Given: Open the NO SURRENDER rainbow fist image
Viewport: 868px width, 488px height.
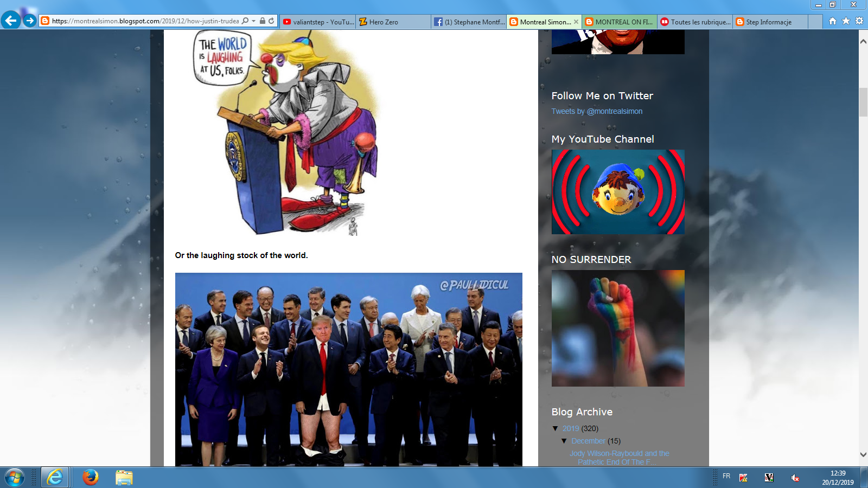Looking at the screenshot, I should tap(618, 328).
